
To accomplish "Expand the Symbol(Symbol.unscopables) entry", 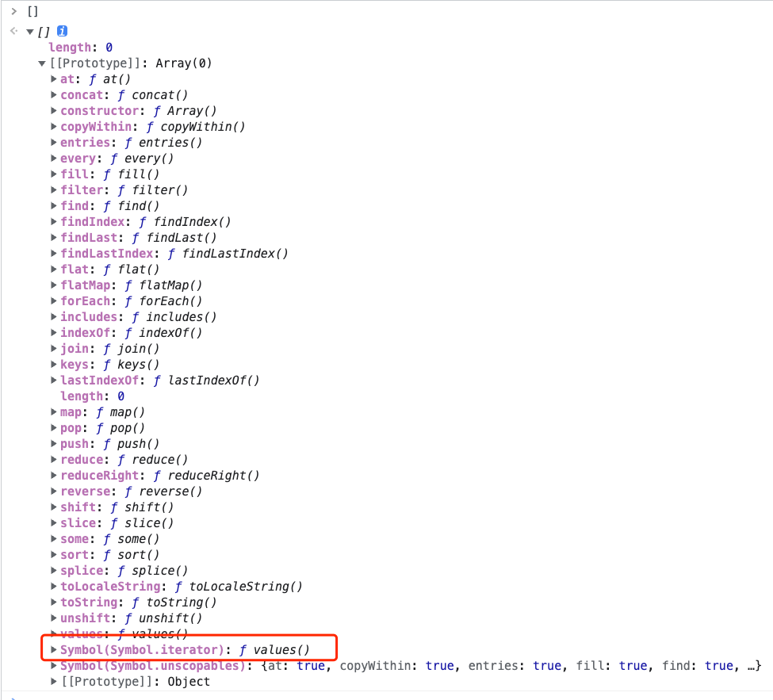I will pyautogui.click(x=54, y=665).
